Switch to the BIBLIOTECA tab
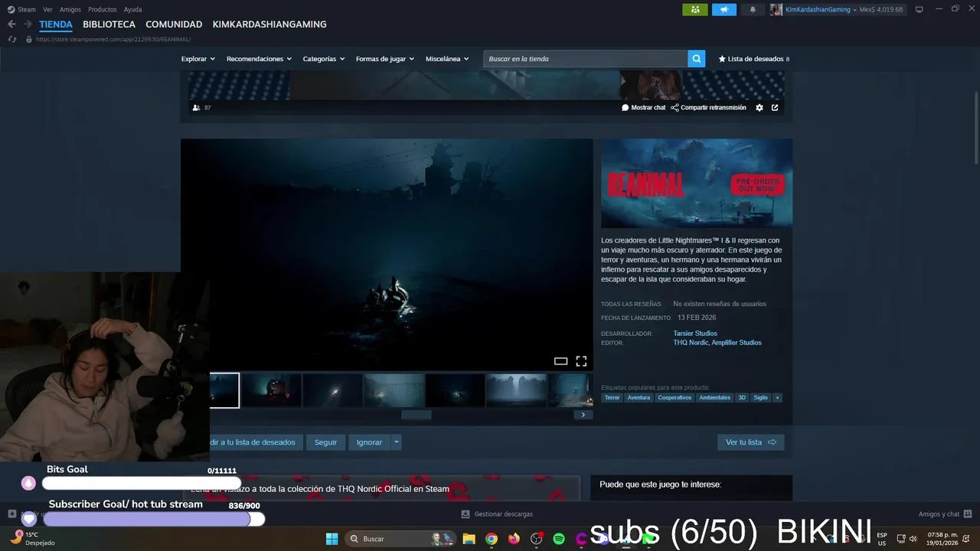Viewport: 980px width, 551px height. (x=109, y=24)
